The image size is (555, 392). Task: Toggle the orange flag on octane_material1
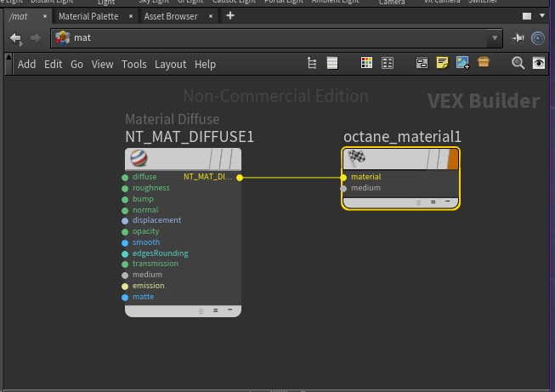[453, 159]
